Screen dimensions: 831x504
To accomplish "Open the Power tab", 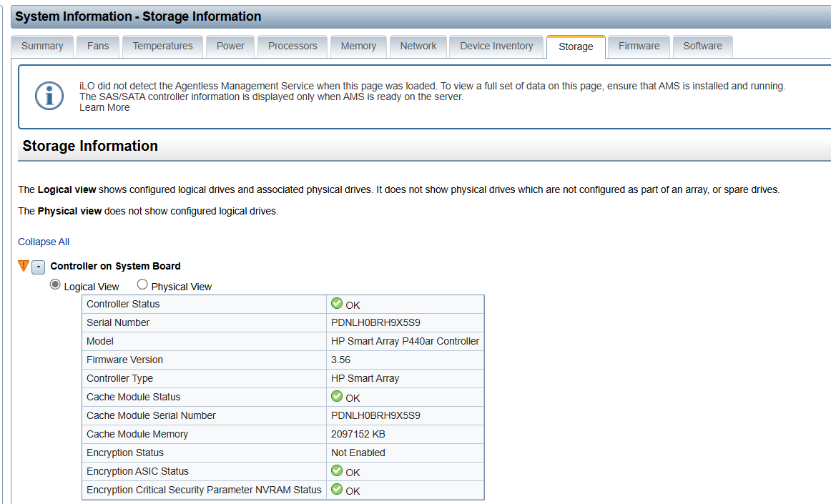I will [x=230, y=46].
